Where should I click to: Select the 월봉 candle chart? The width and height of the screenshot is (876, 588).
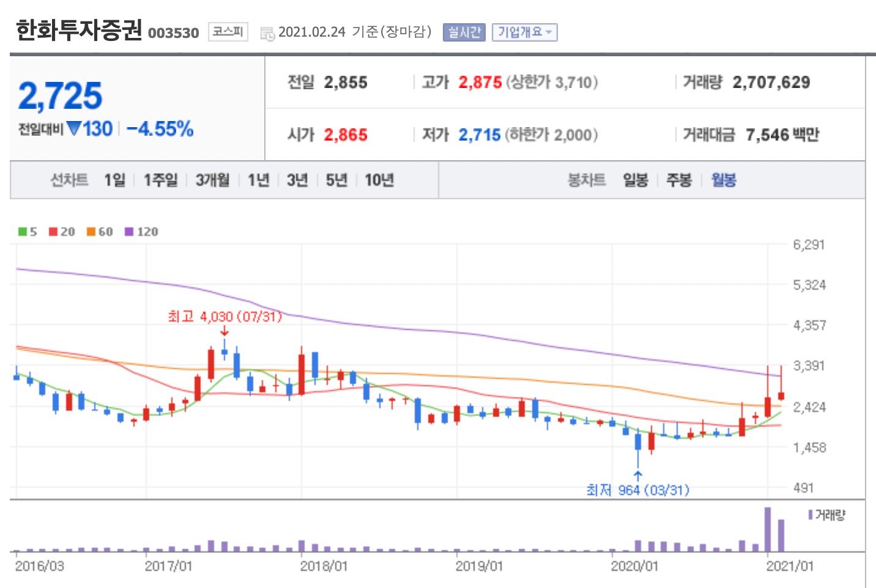coord(724,180)
